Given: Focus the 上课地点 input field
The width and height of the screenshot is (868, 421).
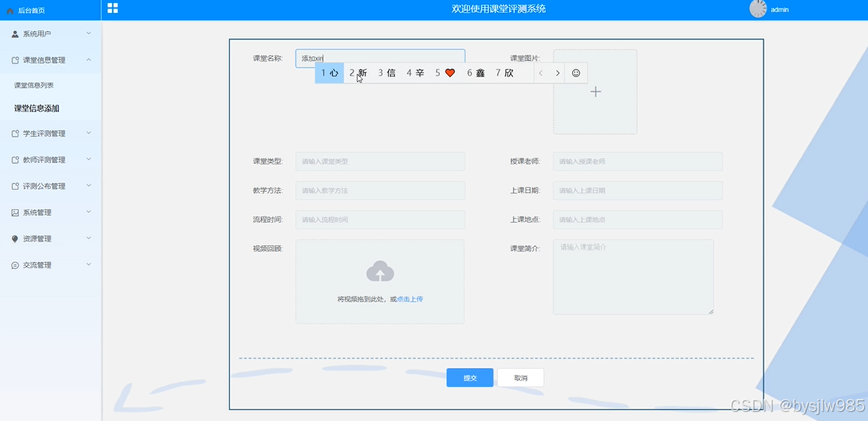Looking at the screenshot, I should (x=638, y=220).
